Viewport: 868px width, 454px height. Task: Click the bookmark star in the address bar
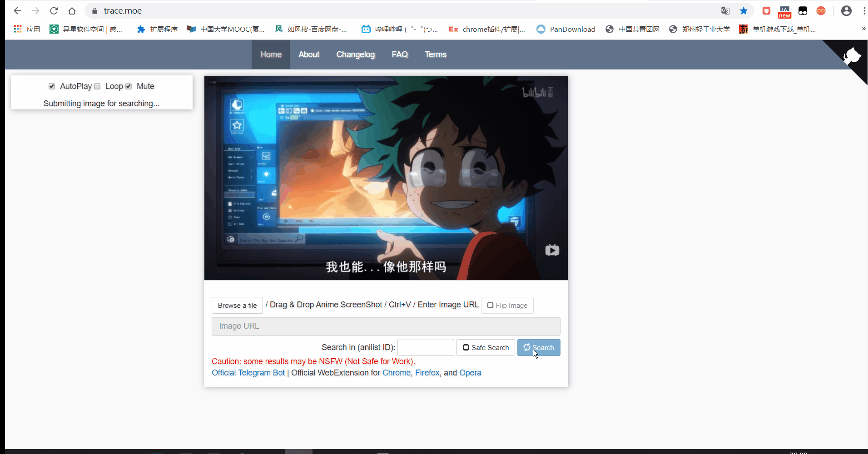click(x=744, y=10)
